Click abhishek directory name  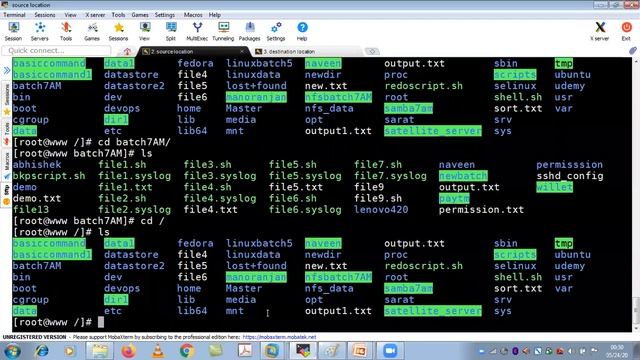point(37,164)
